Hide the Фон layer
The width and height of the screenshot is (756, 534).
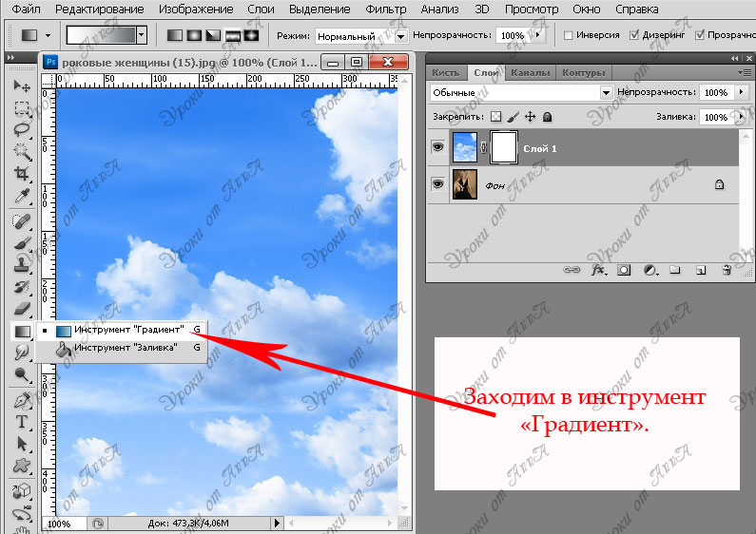tap(437, 184)
